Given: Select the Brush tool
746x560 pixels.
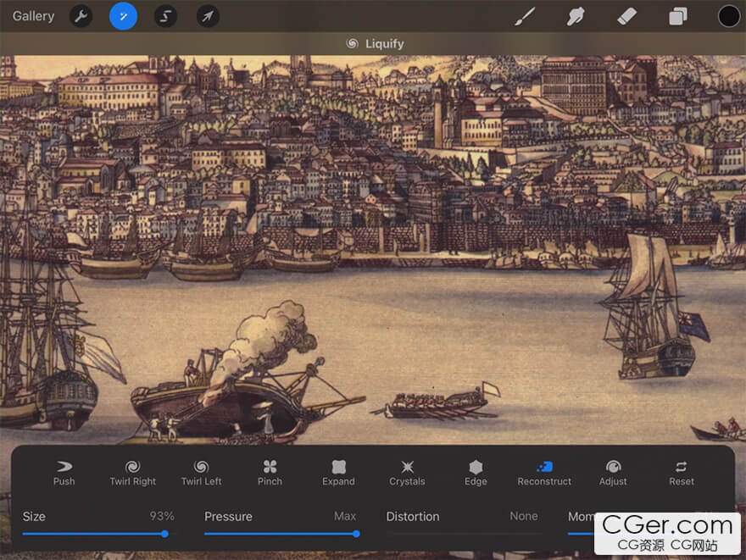Looking at the screenshot, I should [526, 16].
